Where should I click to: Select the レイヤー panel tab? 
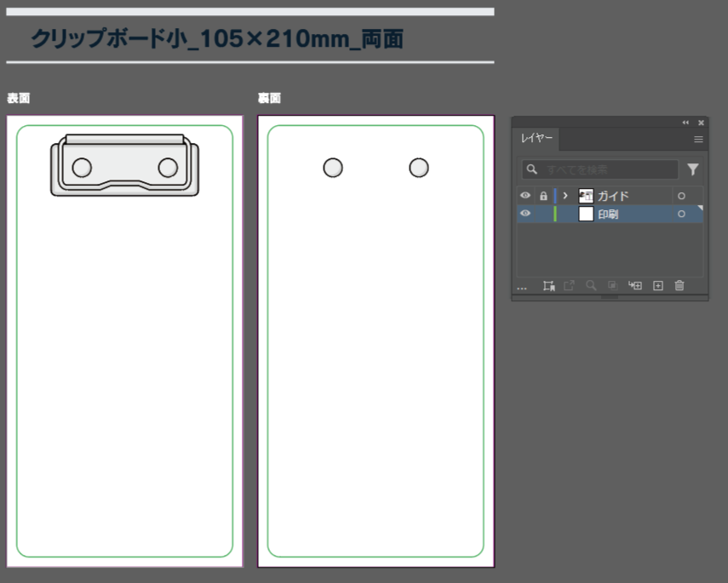(x=536, y=139)
